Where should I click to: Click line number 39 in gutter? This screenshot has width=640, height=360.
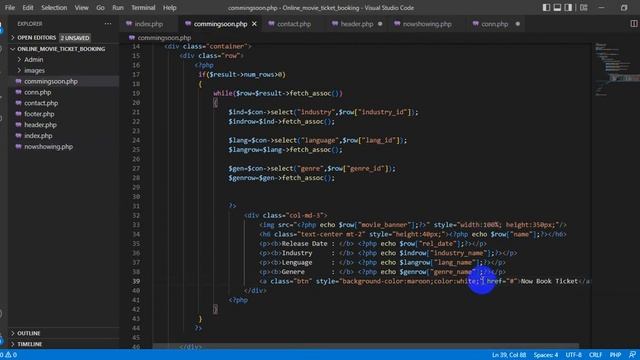click(136, 281)
